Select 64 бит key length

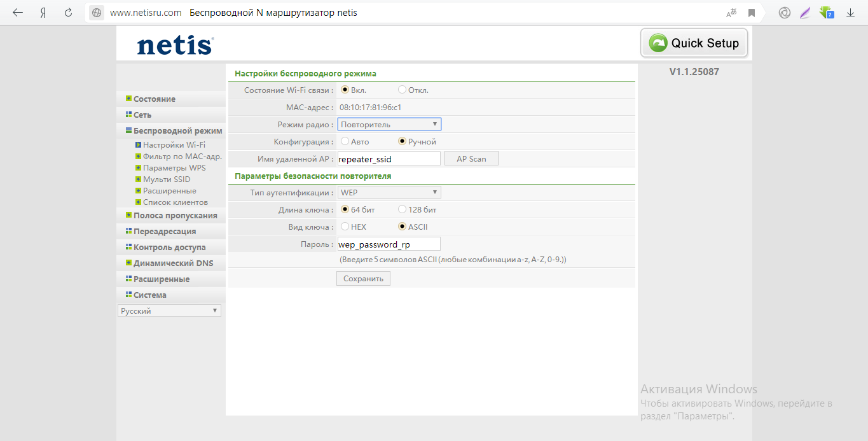pos(345,209)
